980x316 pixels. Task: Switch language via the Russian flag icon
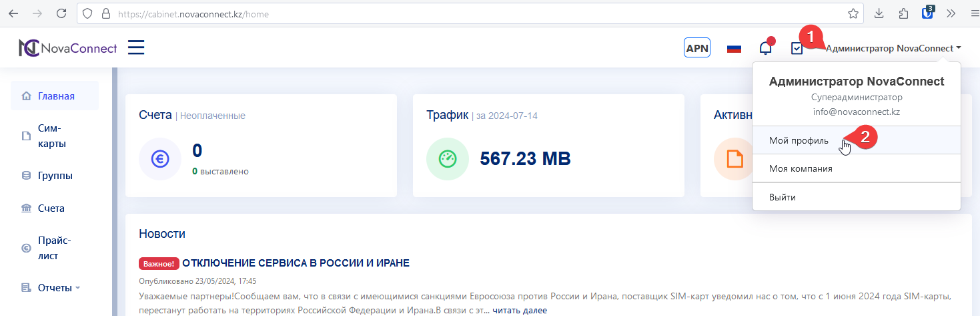(x=734, y=48)
